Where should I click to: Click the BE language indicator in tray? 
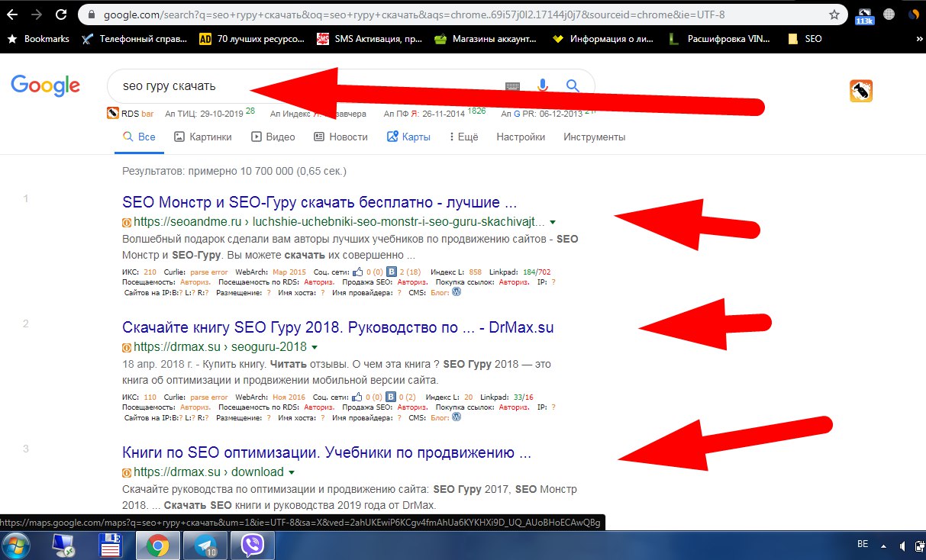coord(863,544)
